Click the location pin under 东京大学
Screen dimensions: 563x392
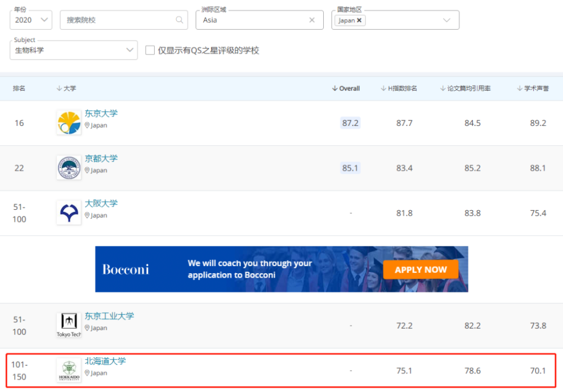tap(87, 125)
